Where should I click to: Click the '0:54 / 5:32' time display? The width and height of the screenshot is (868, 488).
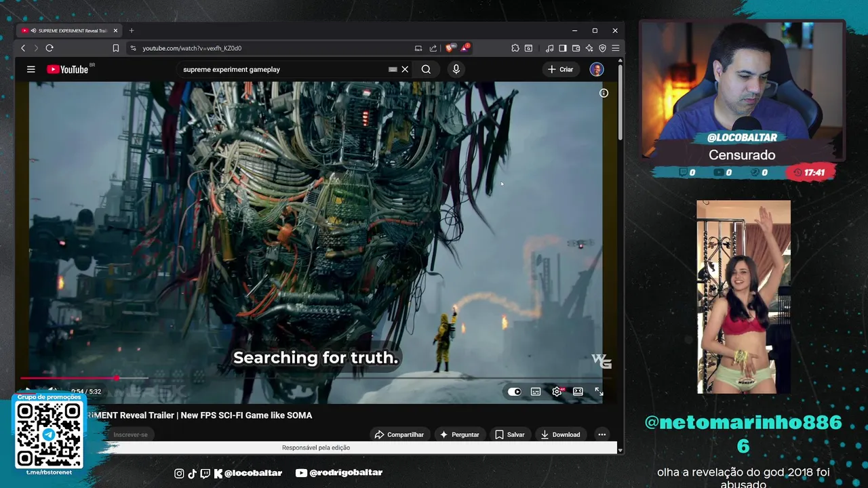click(86, 392)
